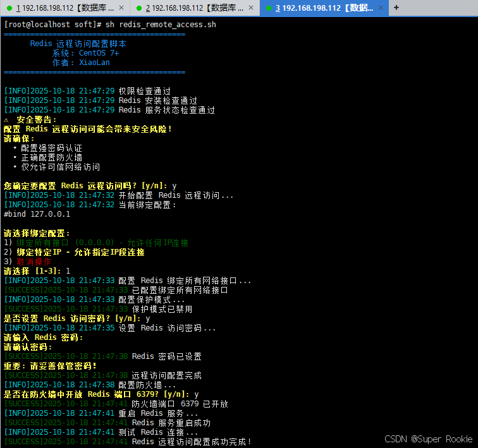
Task: Click green connection status dot on tab 1
Action: (x=9, y=8)
